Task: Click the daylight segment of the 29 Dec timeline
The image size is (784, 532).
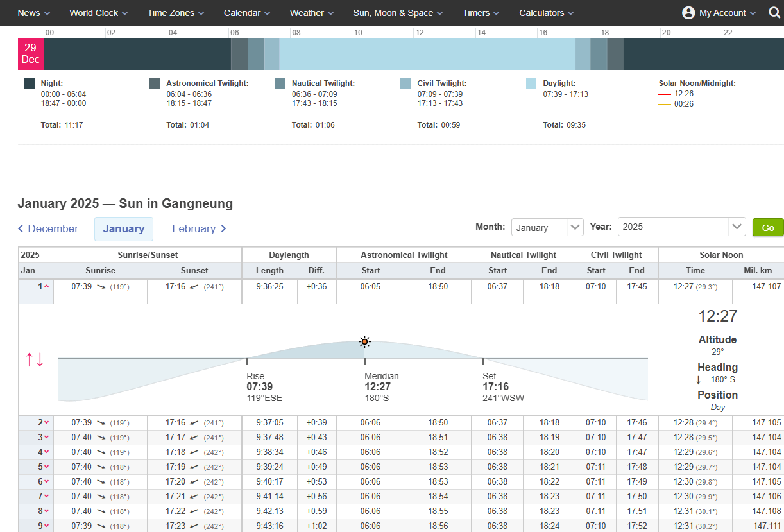Action: pos(427,54)
